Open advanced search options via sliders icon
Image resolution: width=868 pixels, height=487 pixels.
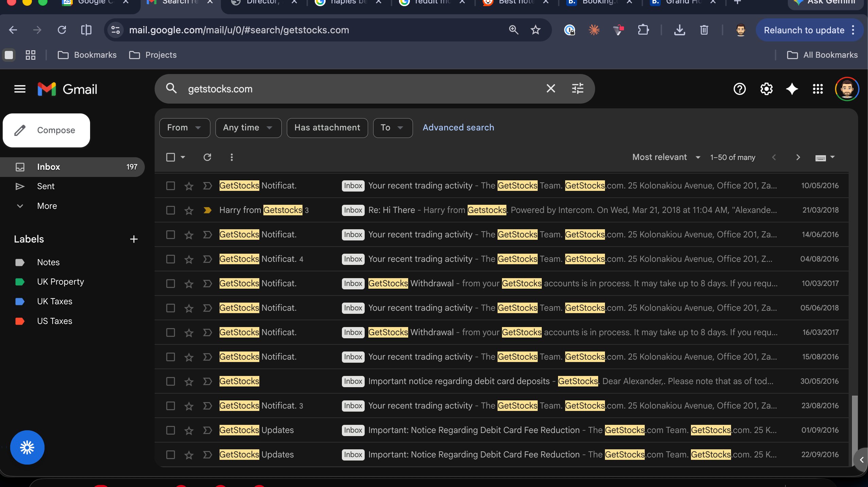click(577, 88)
